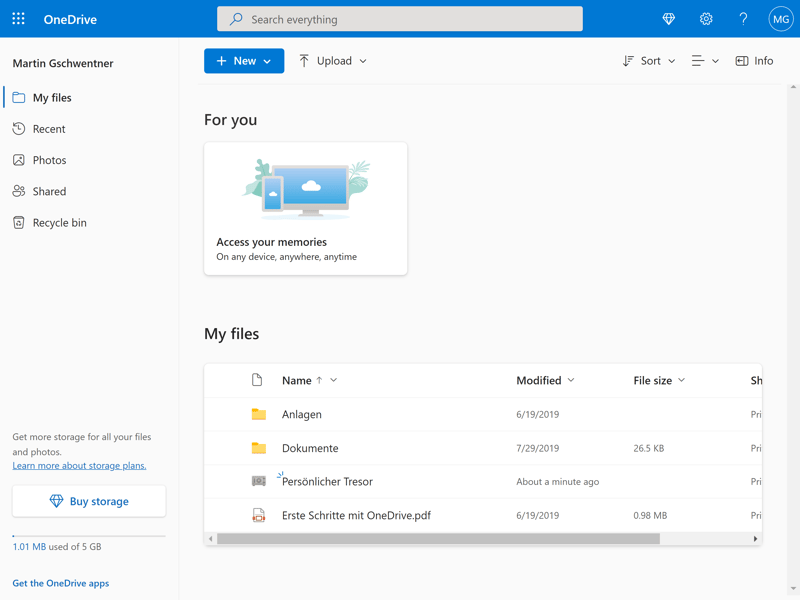800x600 pixels.
Task: Open Persönlicher Tresor name
Action: [x=327, y=482]
